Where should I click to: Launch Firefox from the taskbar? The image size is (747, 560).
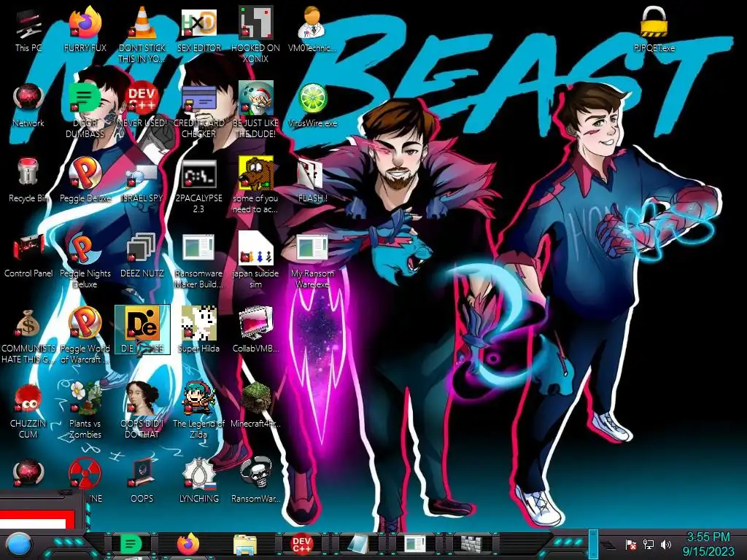188,544
